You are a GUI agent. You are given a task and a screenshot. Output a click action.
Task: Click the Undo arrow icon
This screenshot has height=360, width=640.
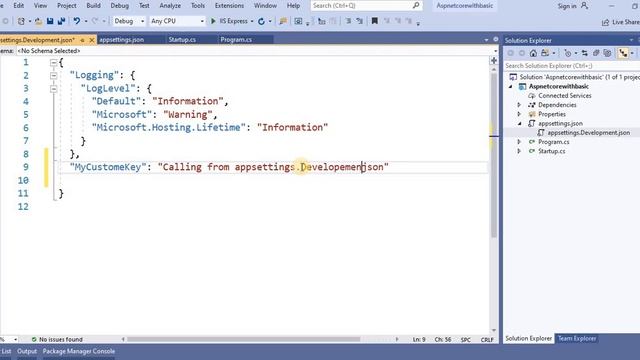76,21
